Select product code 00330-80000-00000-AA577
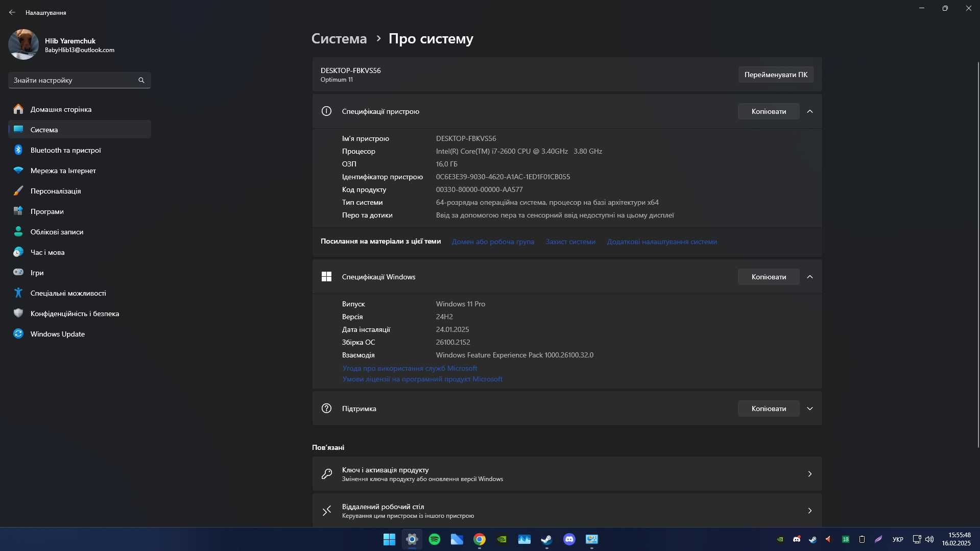Screen dimensions: 980x551 click(x=479, y=189)
